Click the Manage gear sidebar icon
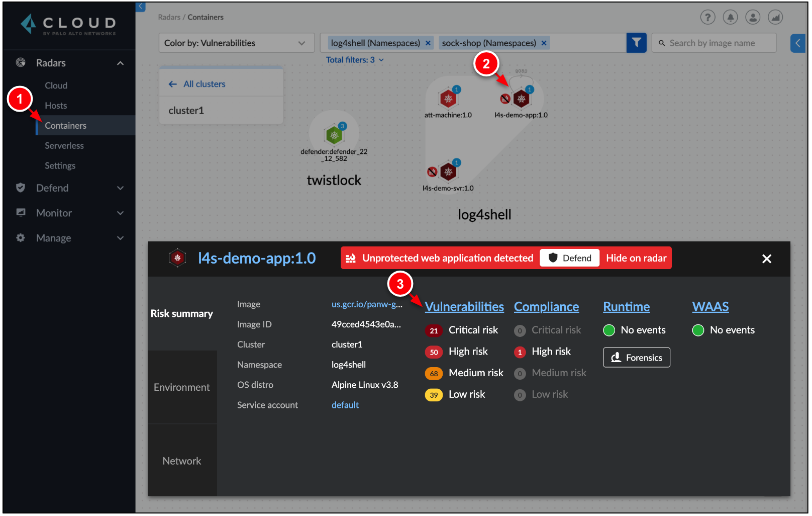The width and height of the screenshot is (812, 516). [x=21, y=237]
